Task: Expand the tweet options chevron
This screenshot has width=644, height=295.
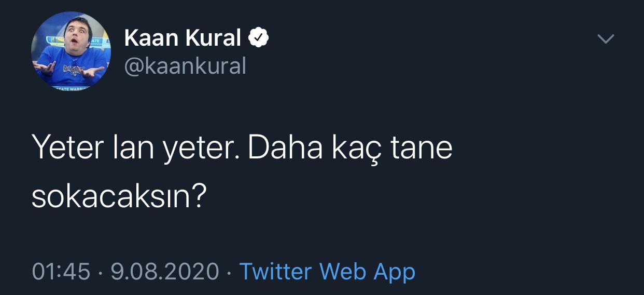Action: tap(605, 39)
